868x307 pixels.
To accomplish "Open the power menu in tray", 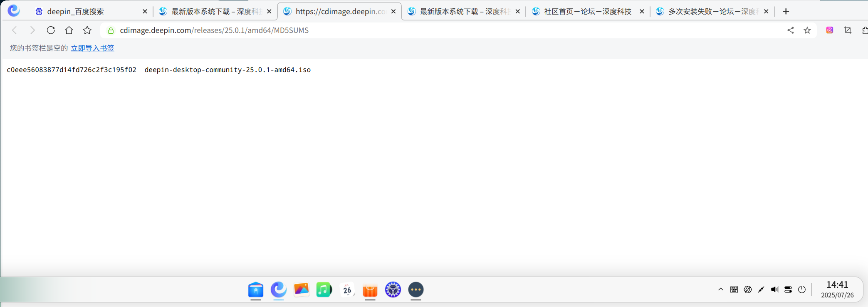I will pyautogui.click(x=802, y=290).
